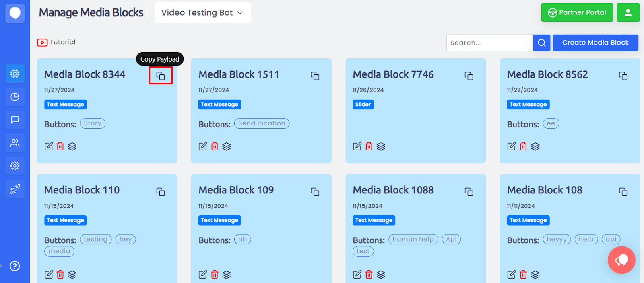The width and height of the screenshot is (644, 283).
Task: Open layers icon for Media Block 109
Action: [227, 275]
